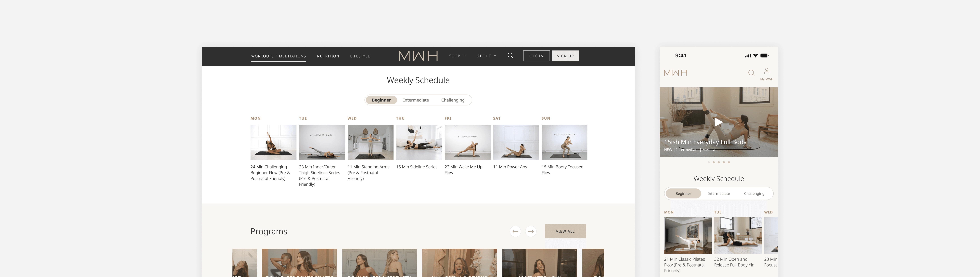
Task: Click the previous arrow in Programs section
Action: [x=515, y=231]
